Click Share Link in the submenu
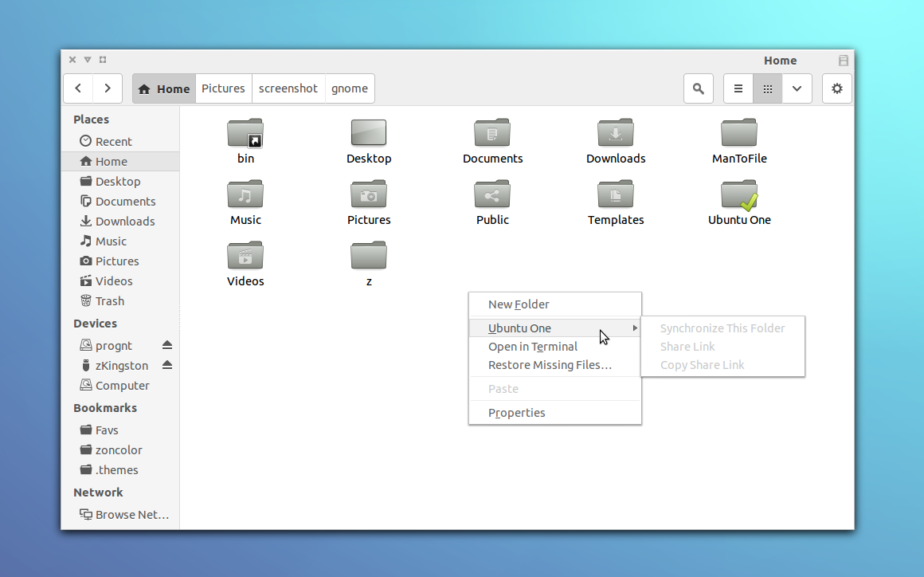This screenshot has height=577, width=924. [x=723, y=347]
